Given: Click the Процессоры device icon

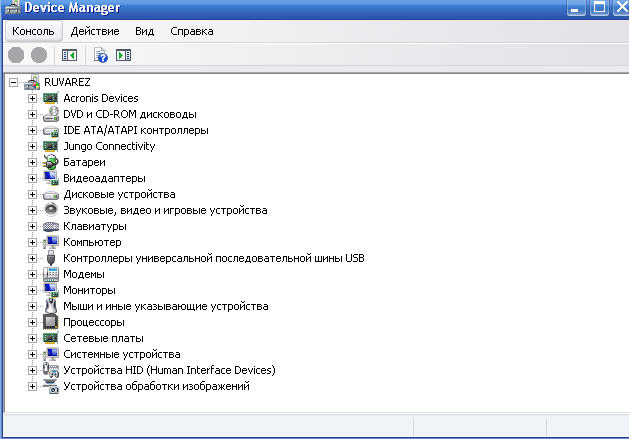Looking at the screenshot, I should 52,322.
